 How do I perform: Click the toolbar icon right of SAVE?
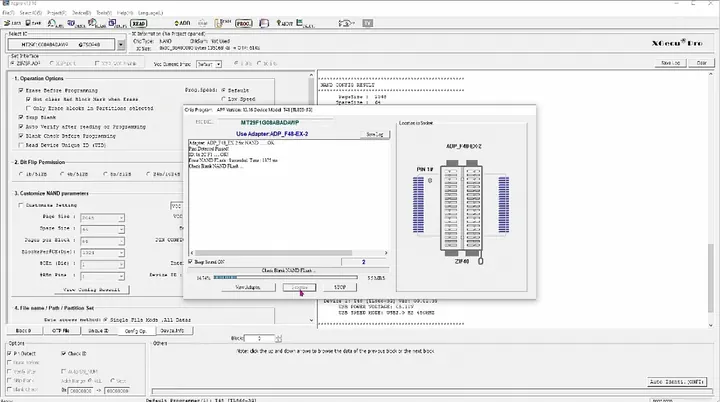click(x=55, y=23)
